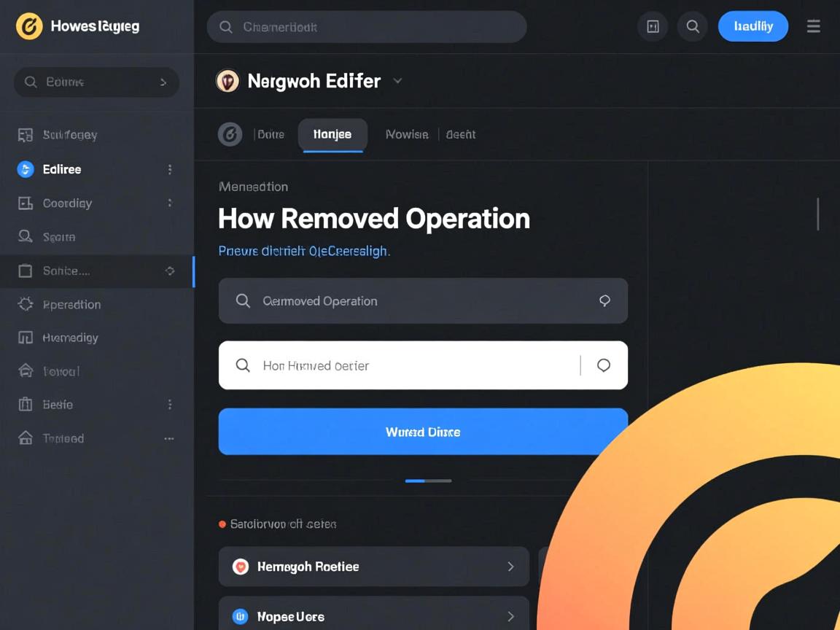The image size is (840, 630).
Task: Click the yellow app logo in the sidebar header
Action: point(29,27)
